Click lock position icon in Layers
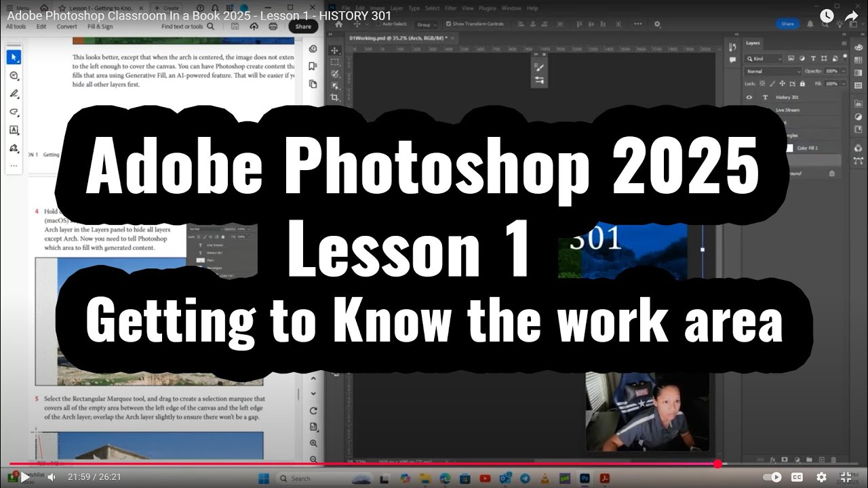The height and width of the screenshot is (488, 868). pyautogui.click(x=783, y=83)
